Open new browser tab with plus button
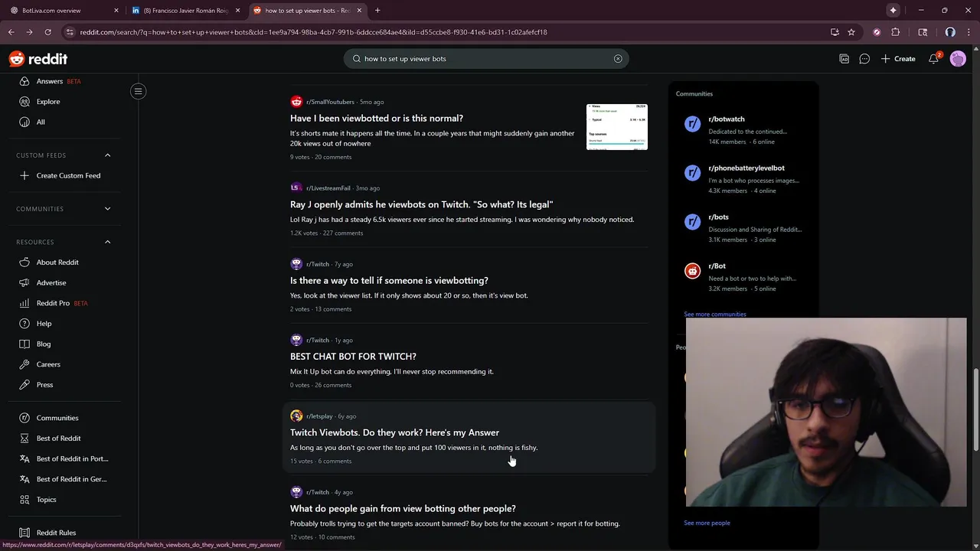 377,11
